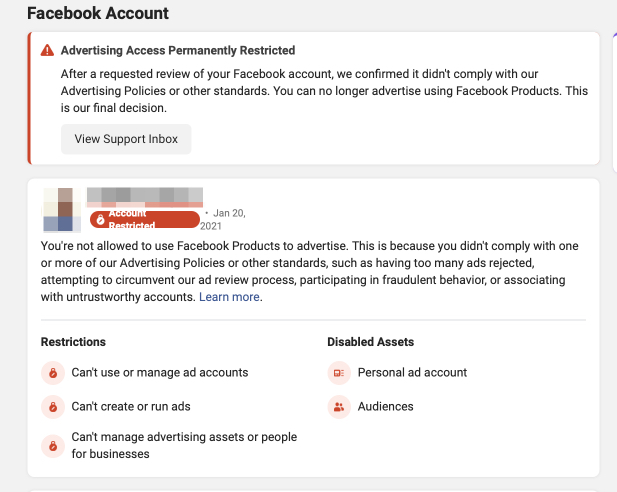Follow the Learn more link

tap(229, 297)
